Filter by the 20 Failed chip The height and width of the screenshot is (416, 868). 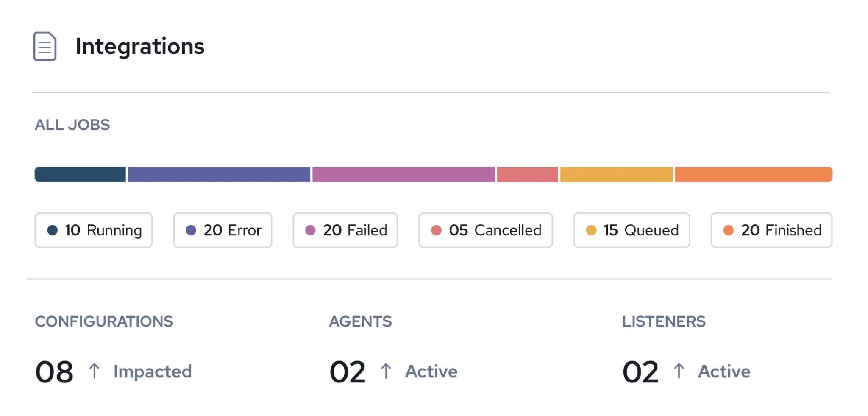point(345,230)
